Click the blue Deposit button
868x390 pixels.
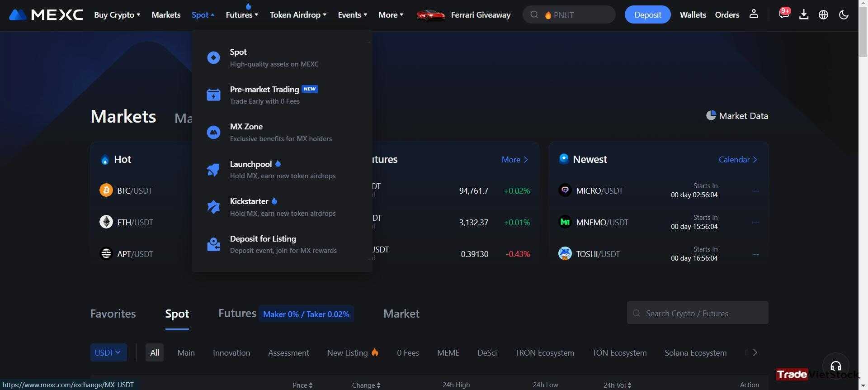(647, 14)
